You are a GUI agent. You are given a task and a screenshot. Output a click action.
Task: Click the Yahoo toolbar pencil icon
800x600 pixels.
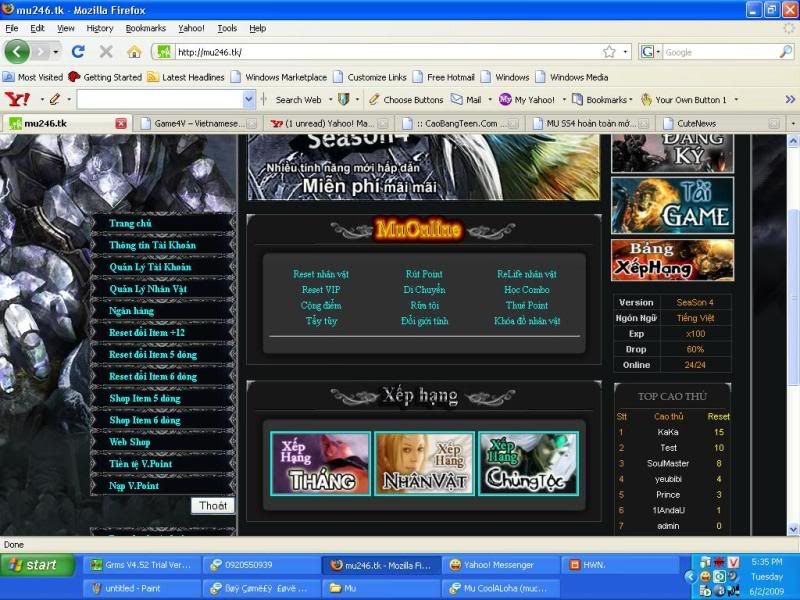click(x=55, y=99)
